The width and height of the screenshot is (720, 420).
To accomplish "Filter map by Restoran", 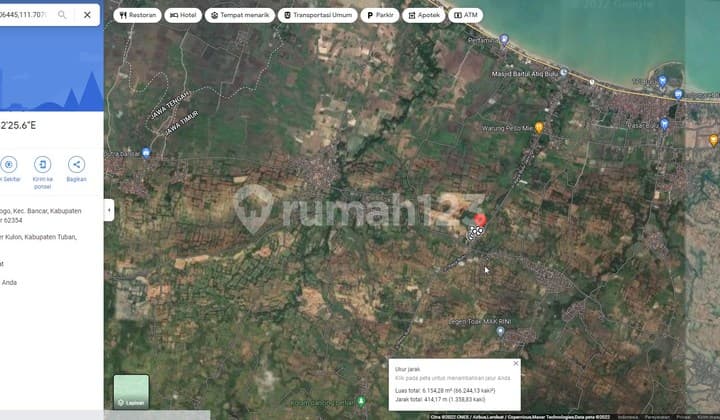I will (138, 15).
